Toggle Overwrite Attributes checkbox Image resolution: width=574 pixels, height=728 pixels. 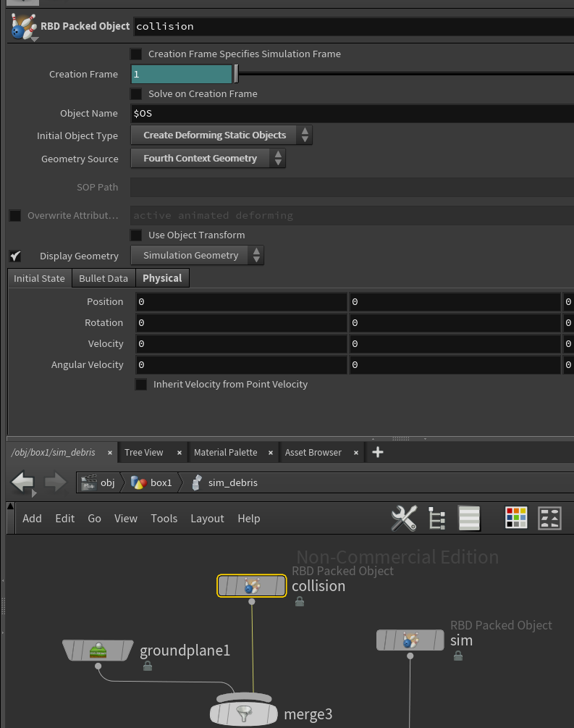pyautogui.click(x=15, y=215)
